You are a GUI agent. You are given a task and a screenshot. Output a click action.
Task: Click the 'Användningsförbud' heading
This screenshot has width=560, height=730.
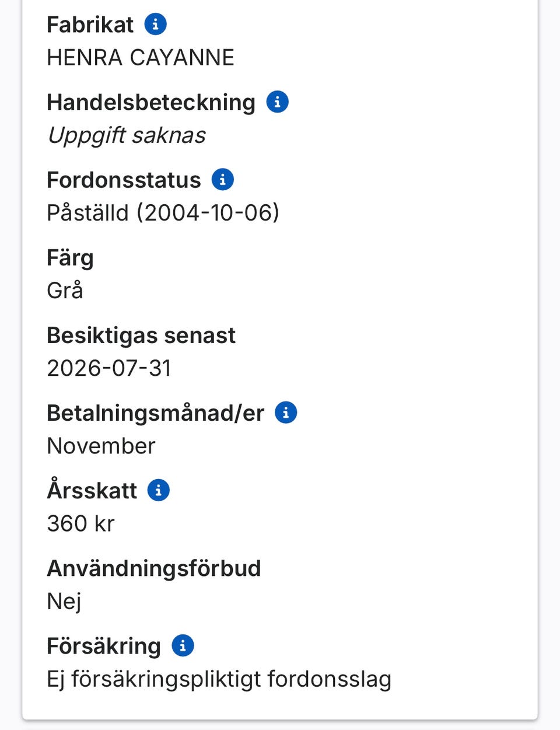coord(154,568)
